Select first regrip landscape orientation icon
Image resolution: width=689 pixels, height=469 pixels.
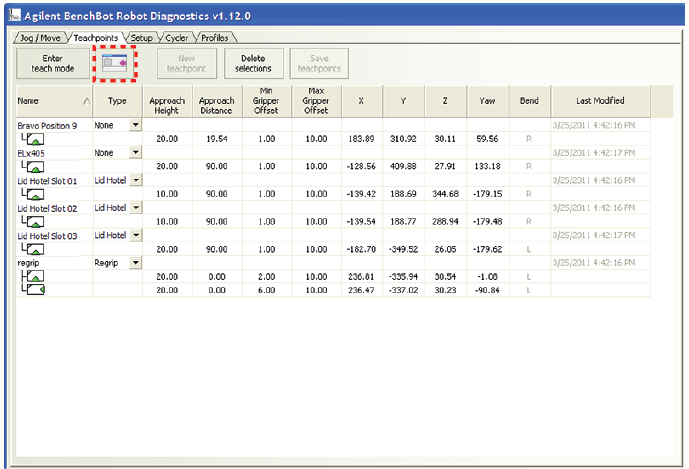33,275
